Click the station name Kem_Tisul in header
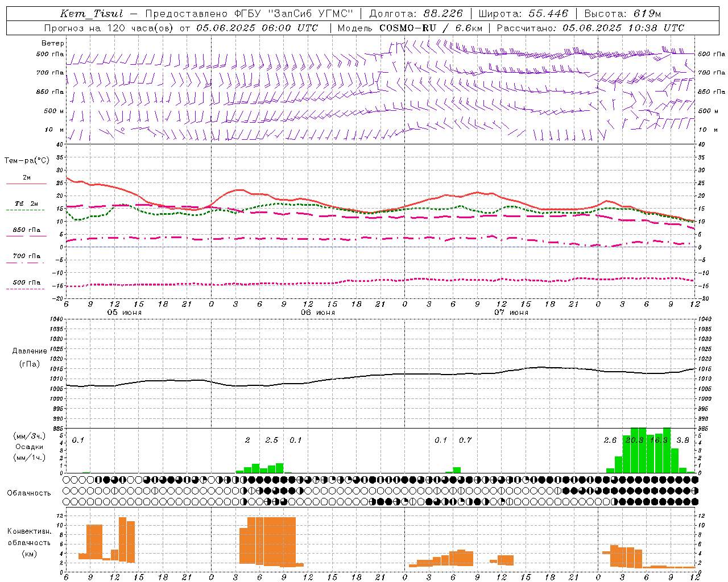 point(91,14)
